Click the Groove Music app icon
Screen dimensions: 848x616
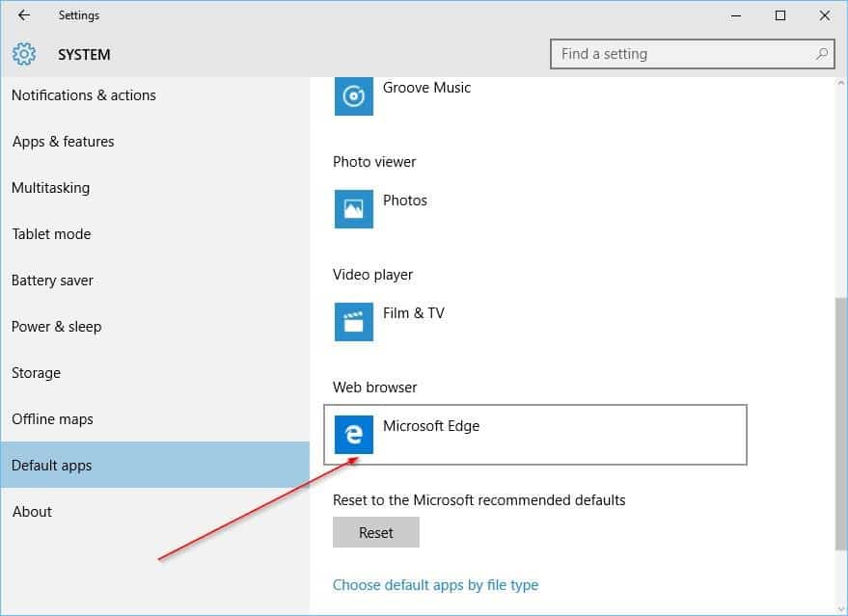click(x=354, y=96)
